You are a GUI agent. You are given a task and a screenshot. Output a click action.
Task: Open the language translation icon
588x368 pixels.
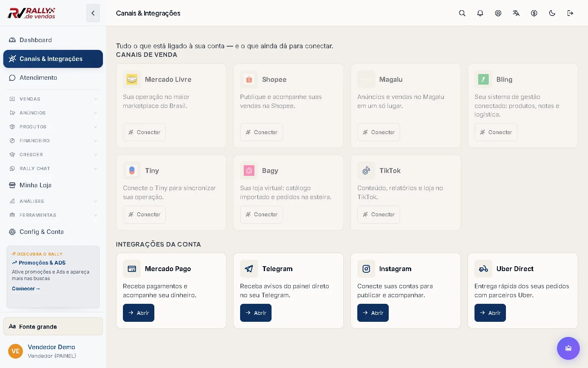[516, 13]
